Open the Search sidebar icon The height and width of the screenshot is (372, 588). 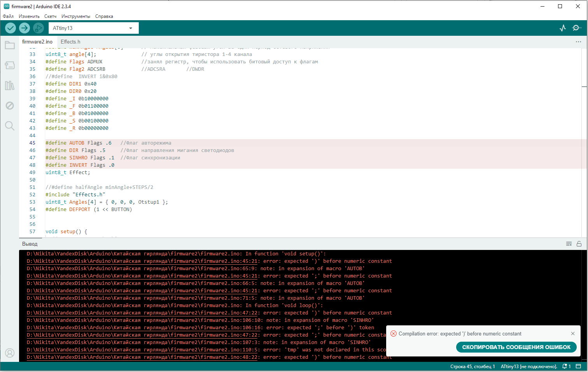10,126
